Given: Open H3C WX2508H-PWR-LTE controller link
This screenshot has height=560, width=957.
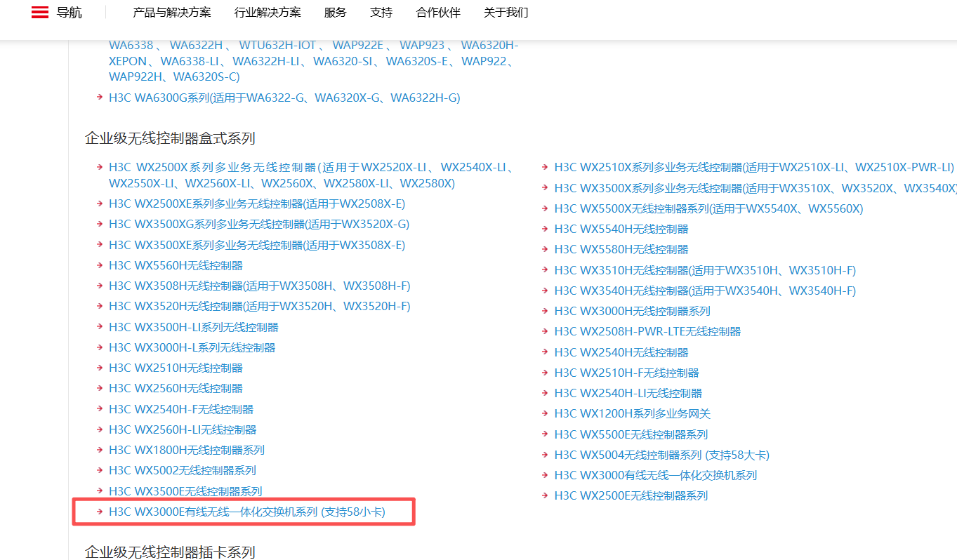Looking at the screenshot, I should pos(647,331).
